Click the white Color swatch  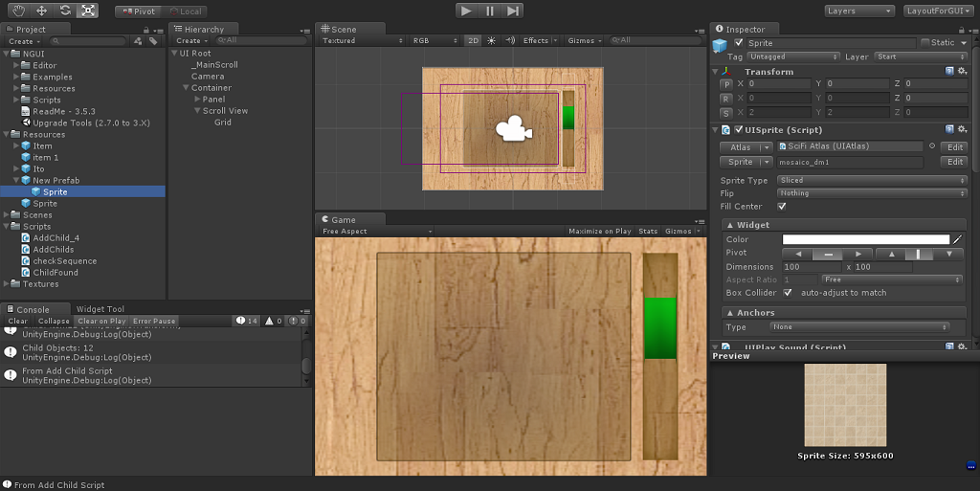pos(865,239)
